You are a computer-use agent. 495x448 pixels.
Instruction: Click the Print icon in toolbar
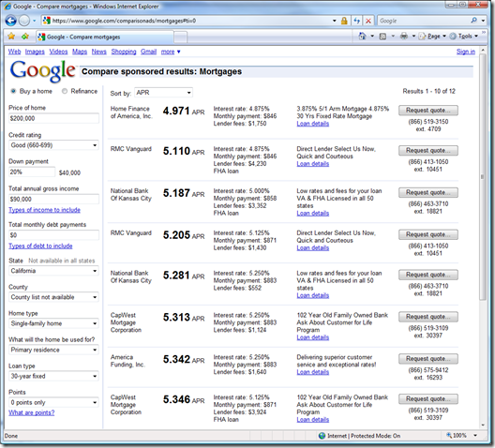pos(404,37)
